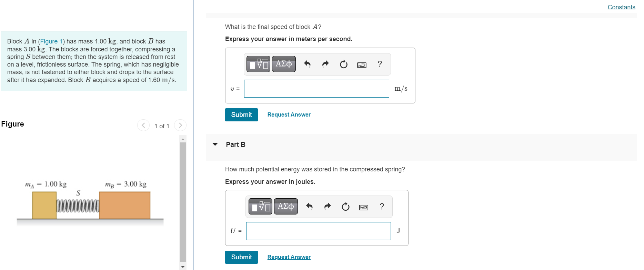This screenshot has height=270, width=644.
Task: Select the Greek letters ΑΣφ palette
Action: pyautogui.click(x=284, y=64)
